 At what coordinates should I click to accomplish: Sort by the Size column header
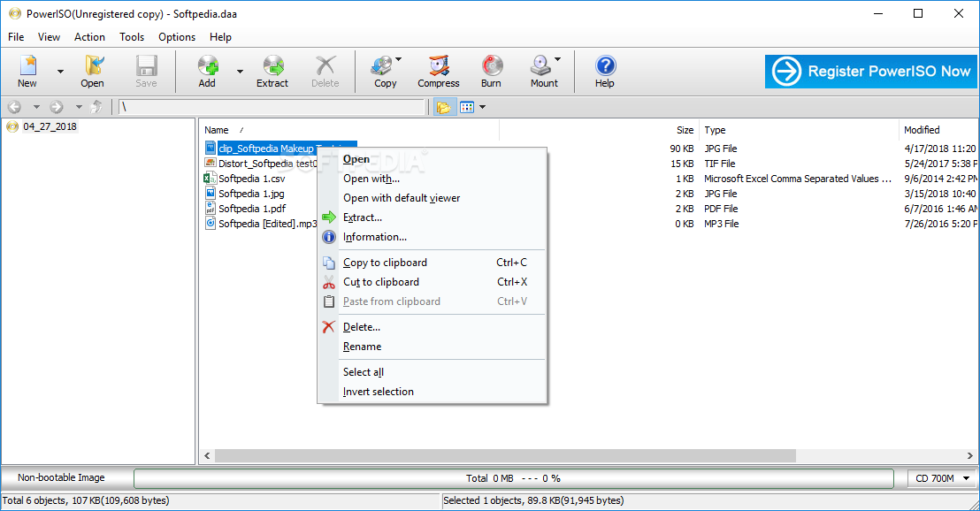(685, 130)
